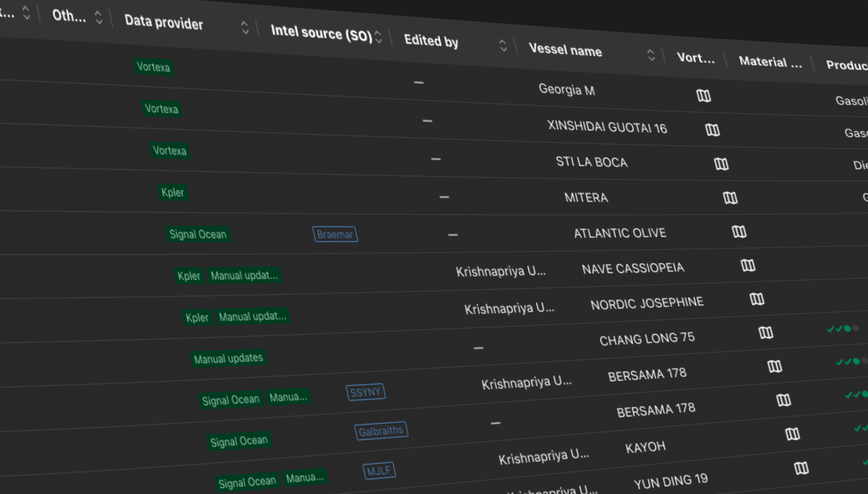Open map icon for NORDIC JOSEPHINE
Screen dimensions: 868x494
coord(757,299)
